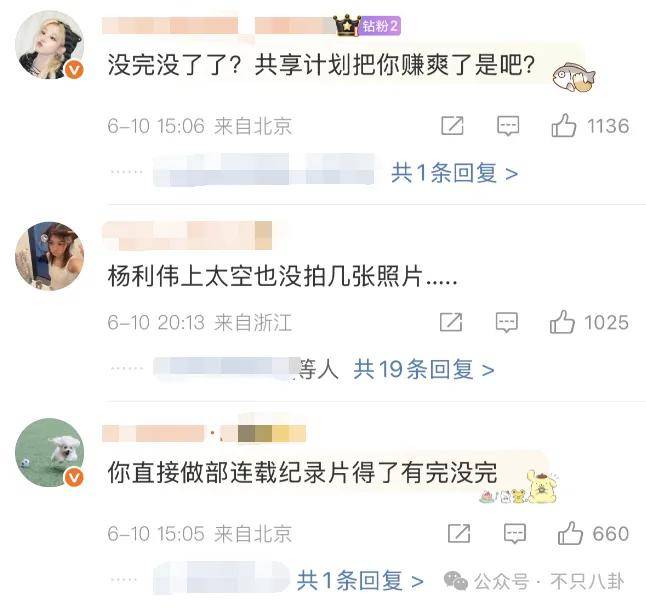Viewport: 646px width, 608px height.
Task: Tap the yellow puppy sticker decoration
Action: click(x=542, y=487)
